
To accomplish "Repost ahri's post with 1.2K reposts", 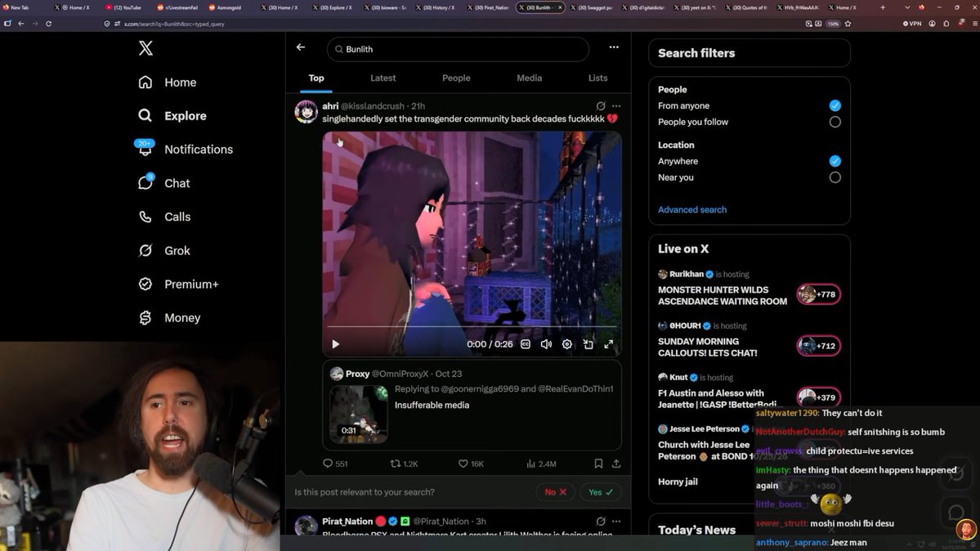I will 404,464.
